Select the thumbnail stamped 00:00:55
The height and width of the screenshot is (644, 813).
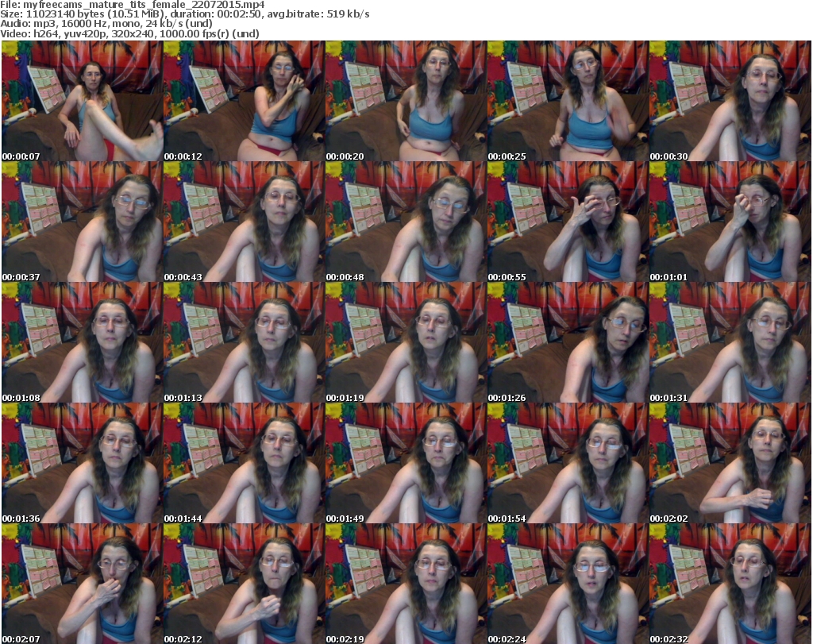568,222
